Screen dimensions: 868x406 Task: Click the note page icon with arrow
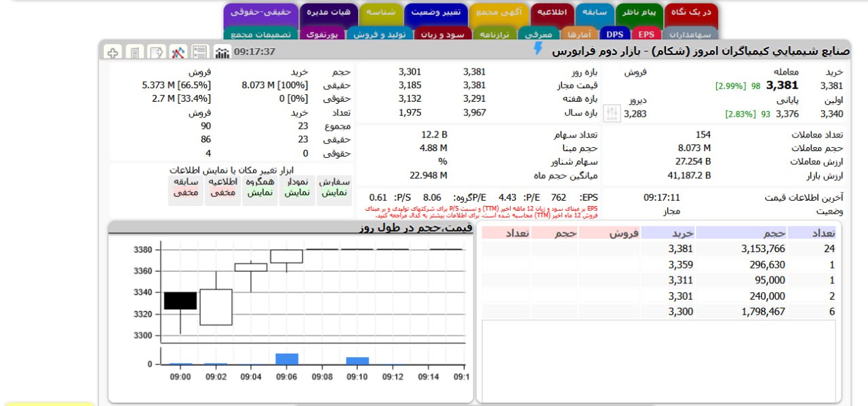coord(157,52)
